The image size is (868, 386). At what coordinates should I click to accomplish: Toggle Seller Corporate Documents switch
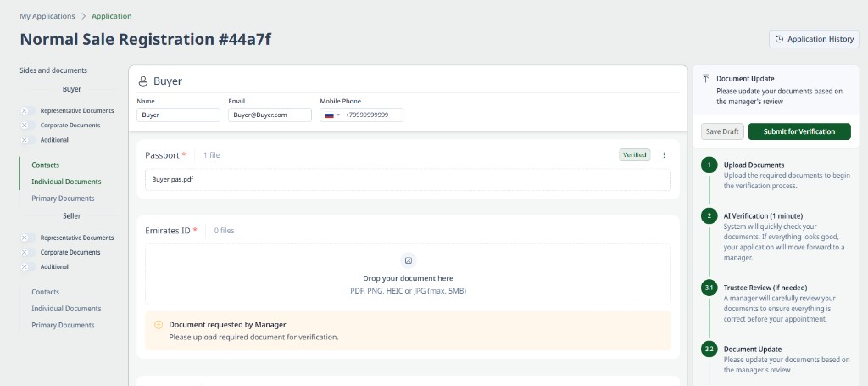pos(28,252)
